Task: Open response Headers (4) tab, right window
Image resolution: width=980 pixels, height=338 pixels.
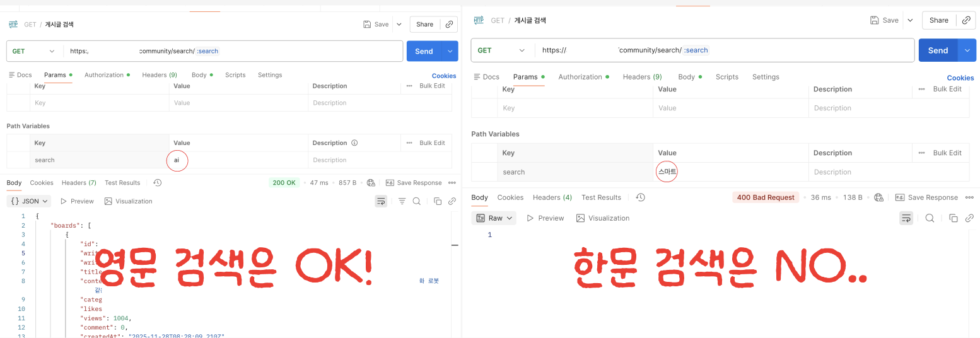Action: [x=552, y=197]
